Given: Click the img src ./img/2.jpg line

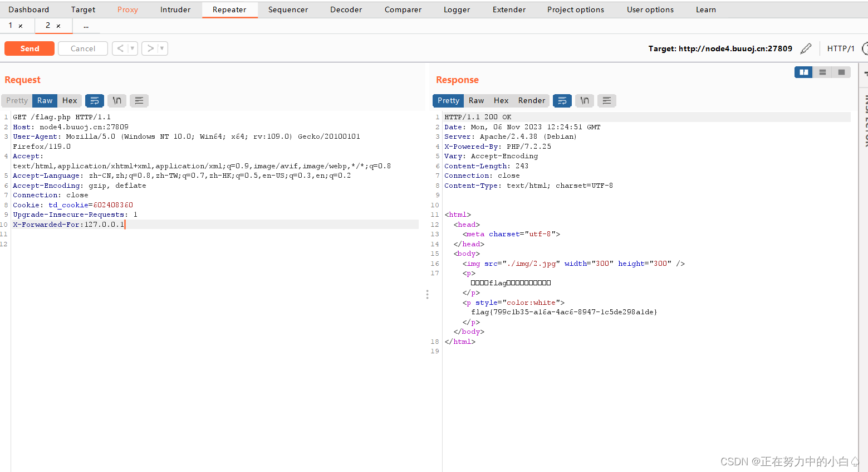Looking at the screenshot, I should (573, 264).
